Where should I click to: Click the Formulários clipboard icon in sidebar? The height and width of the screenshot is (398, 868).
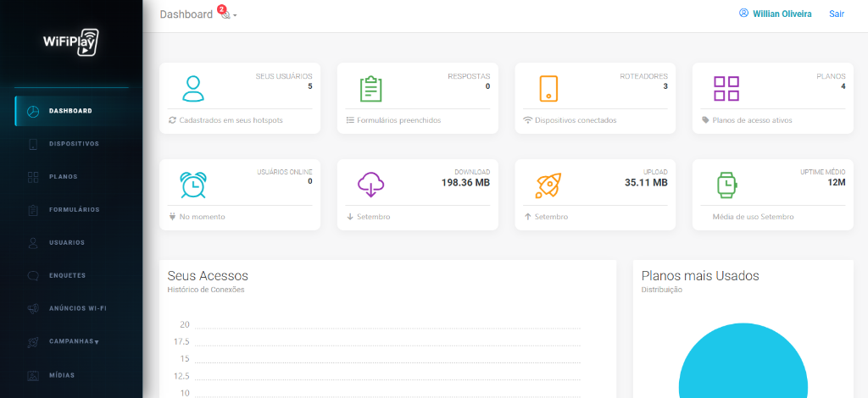[33, 210]
